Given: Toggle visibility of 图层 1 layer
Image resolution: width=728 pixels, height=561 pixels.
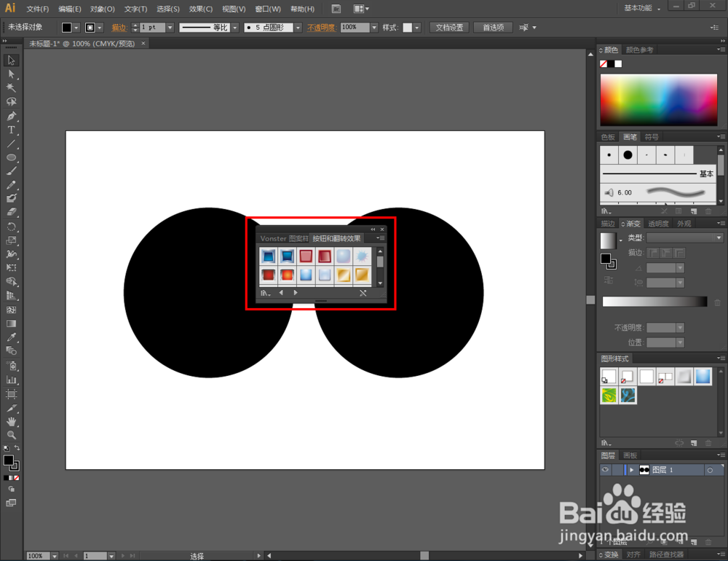Looking at the screenshot, I should (x=605, y=471).
